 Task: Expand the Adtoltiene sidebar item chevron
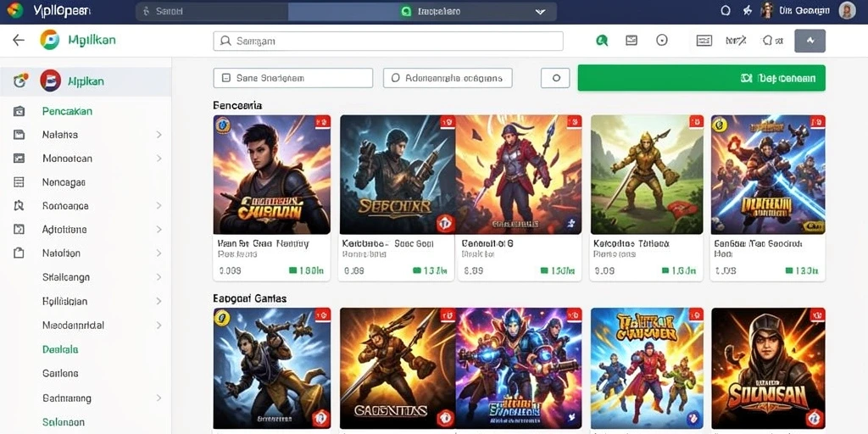(159, 229)
